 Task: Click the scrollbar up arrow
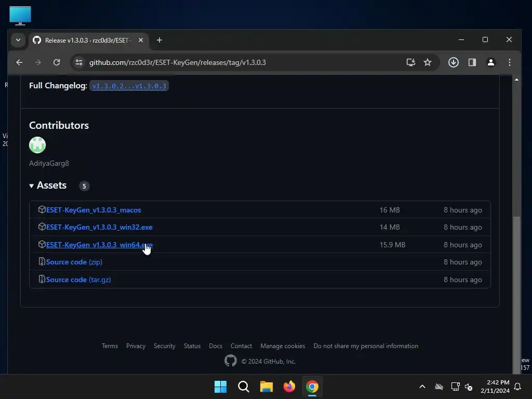516,79
